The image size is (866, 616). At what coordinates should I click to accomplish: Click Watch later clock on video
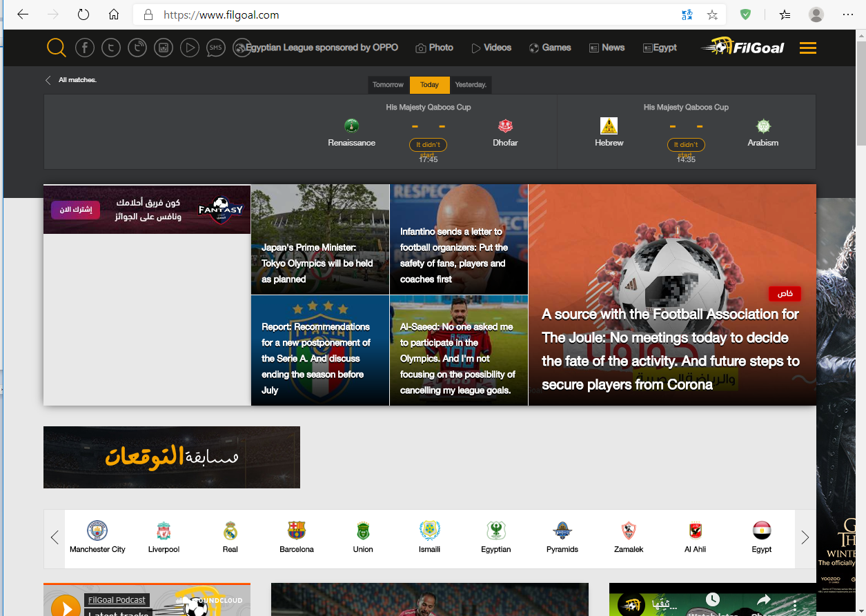713,600
